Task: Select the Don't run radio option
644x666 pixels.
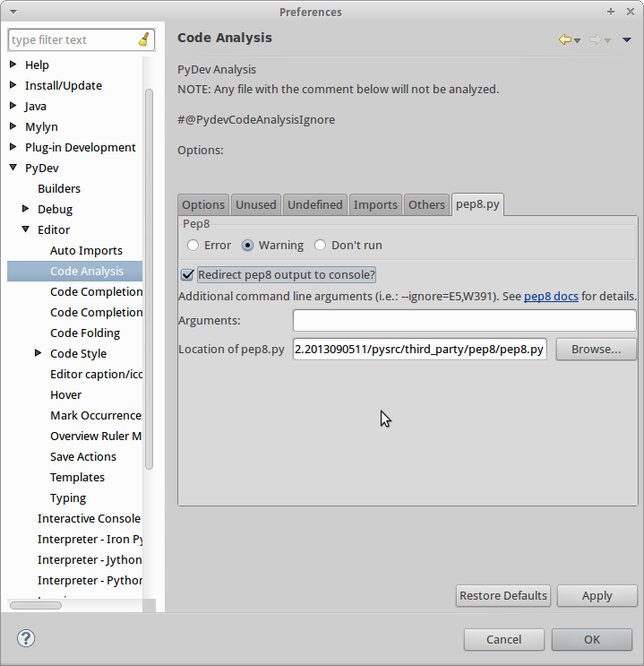Action: pos(320,246)
